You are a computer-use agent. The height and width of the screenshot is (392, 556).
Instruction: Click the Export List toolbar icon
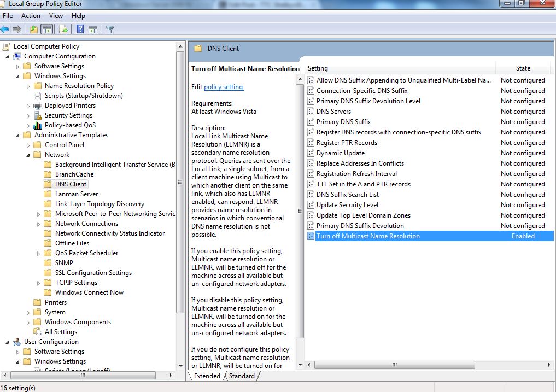coord(63,28)
